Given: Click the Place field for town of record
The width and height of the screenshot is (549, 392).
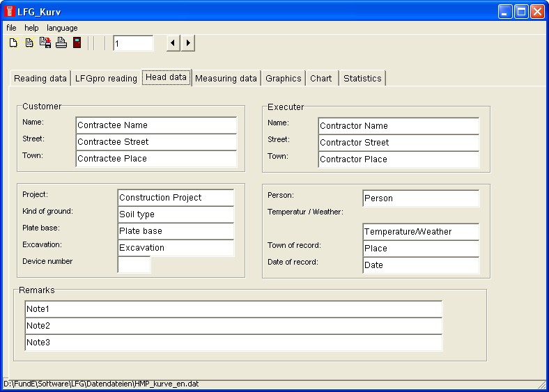Looking at the screenshot, I should point(421,249).
